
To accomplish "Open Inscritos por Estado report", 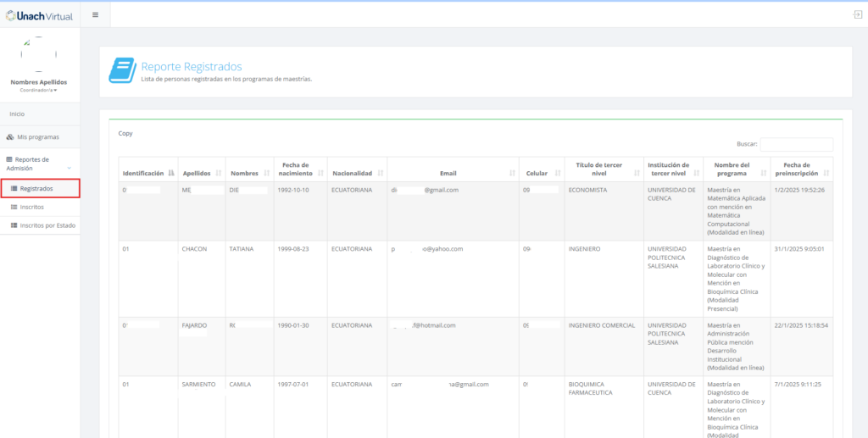I will [46, 225].
